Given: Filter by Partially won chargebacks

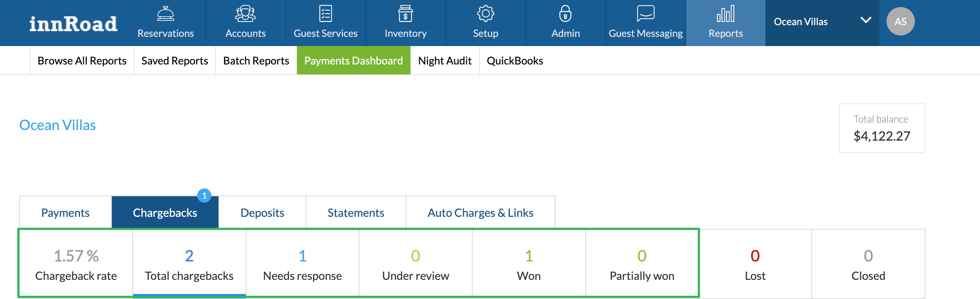Looking at the screenshot, I should tap(642, 264).
